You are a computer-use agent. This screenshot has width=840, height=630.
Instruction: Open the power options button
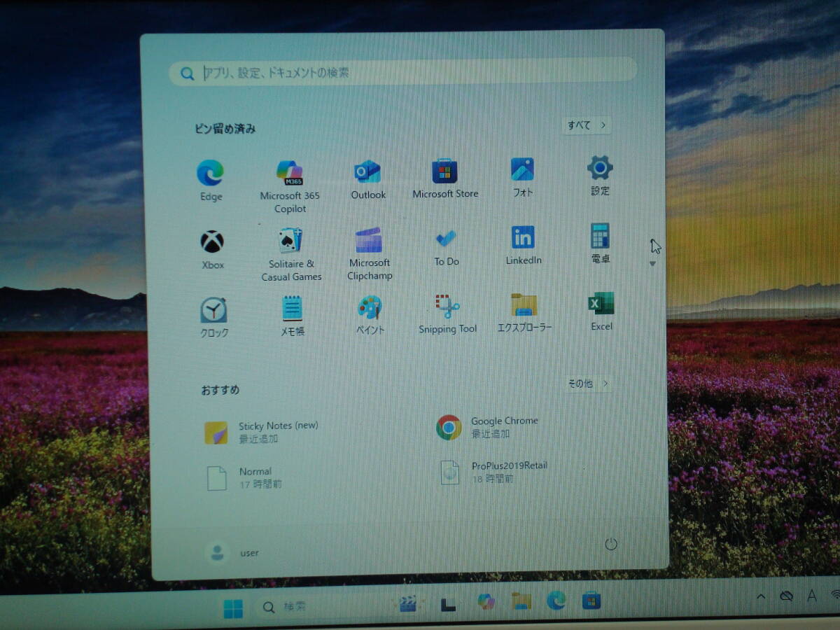[x=610, y=544]
